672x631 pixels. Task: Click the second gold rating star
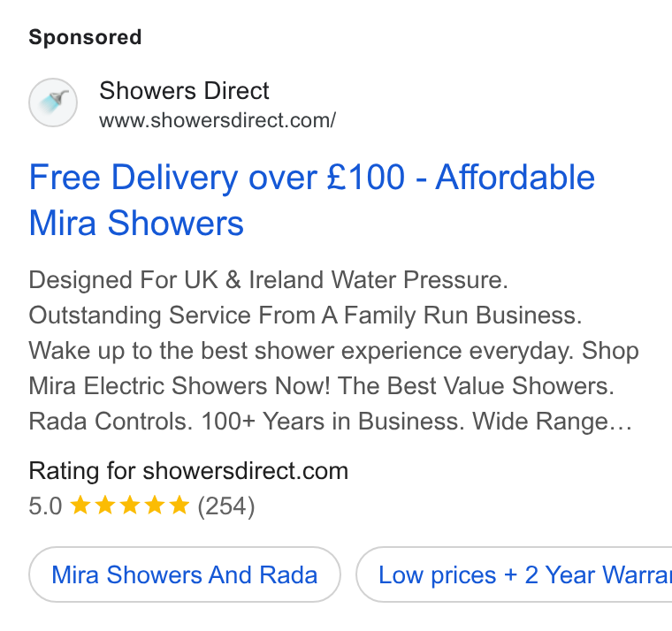(x=104, y=505)
